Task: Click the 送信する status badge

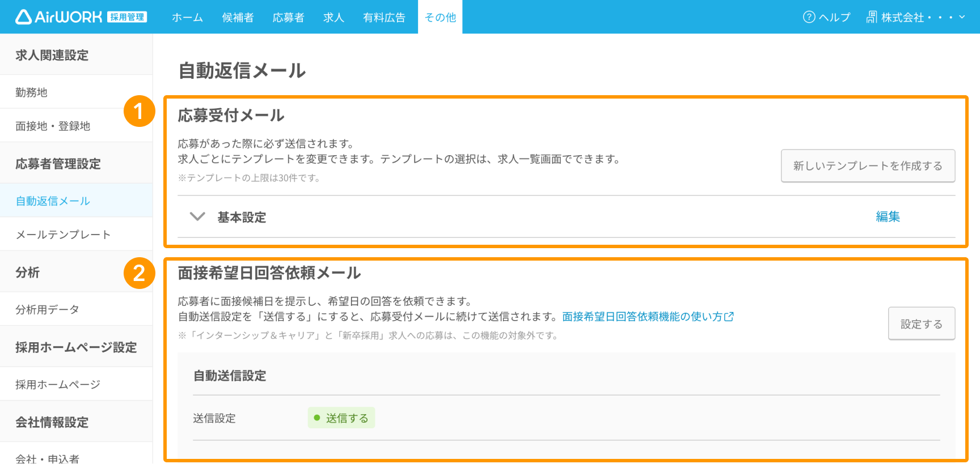Action: coord(341,418)
